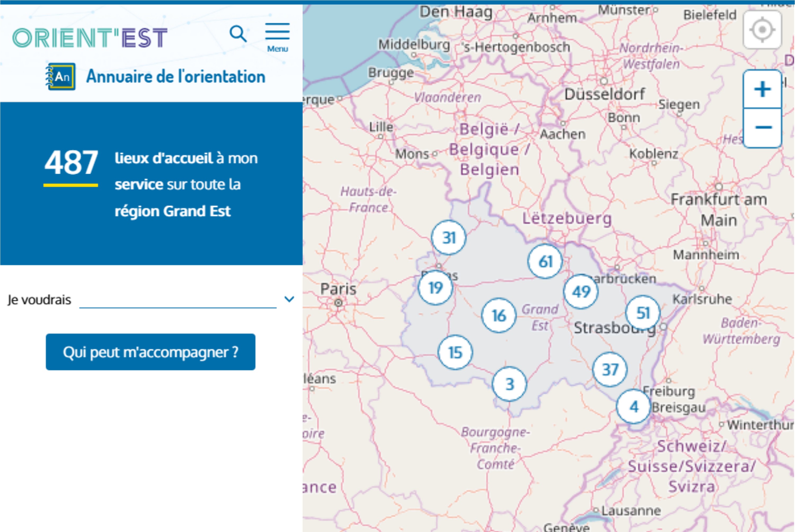The image size is (795, 532).
Task: Click the ORIENT'EST logo
Action: [x=90, y=38]
